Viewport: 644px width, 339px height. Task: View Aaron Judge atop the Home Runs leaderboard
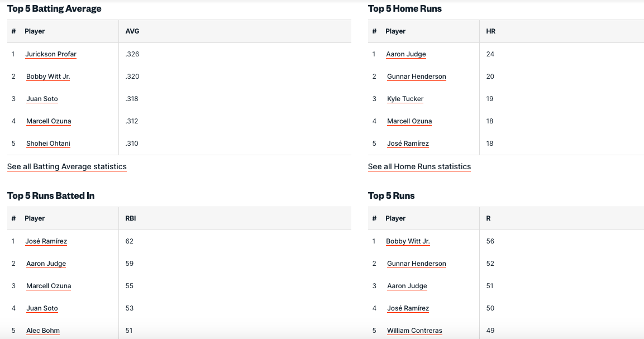click(406, 54)
